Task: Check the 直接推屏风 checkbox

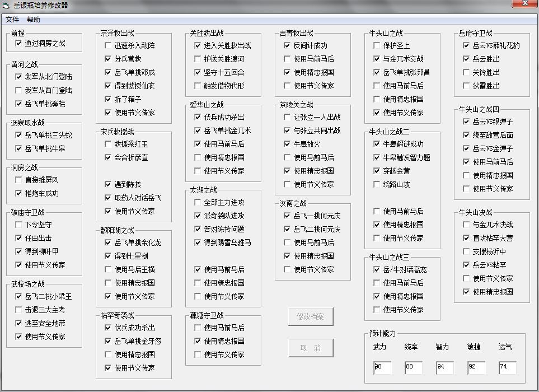Action: [x=19, y=180]
